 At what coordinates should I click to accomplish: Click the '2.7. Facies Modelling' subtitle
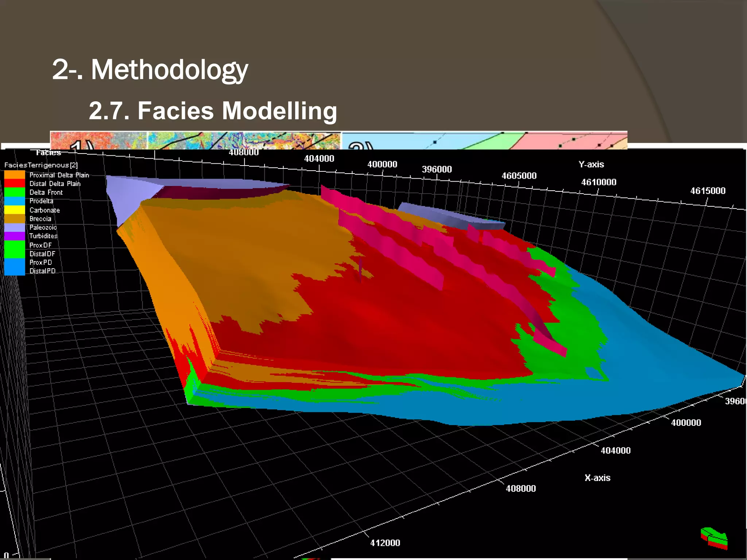click(213, 111)
